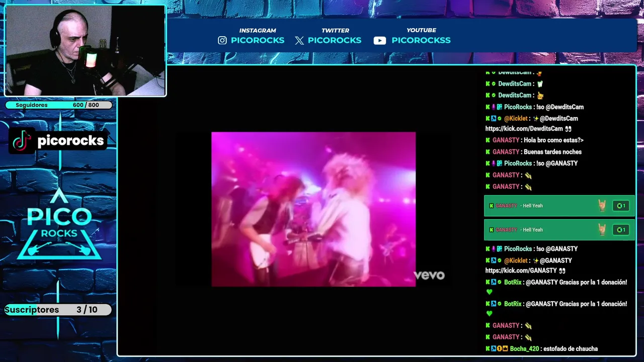Viewport: 644px width, 362px height.
Task: Click the Suscriptores 3 / 10 progress bar
Action: click(58, 310)
